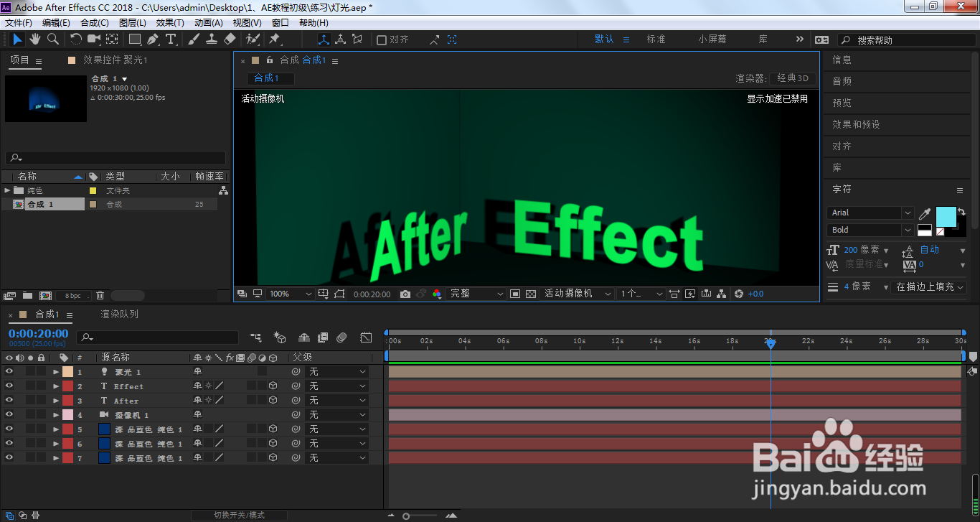Expand the 摄像机 1 layer properties

(56, 414)
